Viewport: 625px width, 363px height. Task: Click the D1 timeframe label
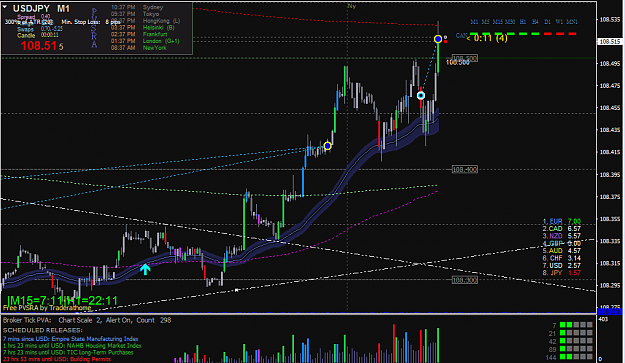point(547,22)
